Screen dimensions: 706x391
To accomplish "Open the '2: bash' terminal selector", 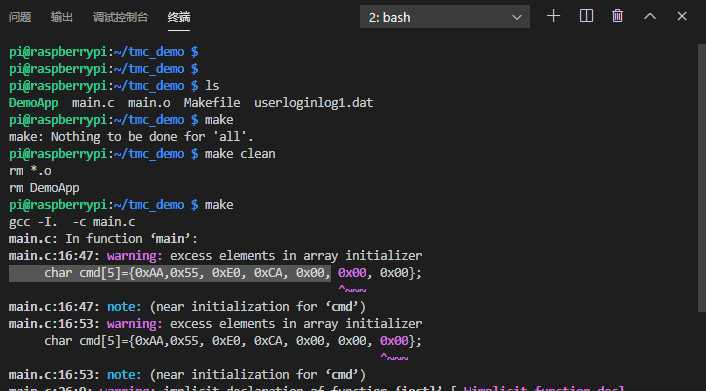I will click(x=444, y=17).
